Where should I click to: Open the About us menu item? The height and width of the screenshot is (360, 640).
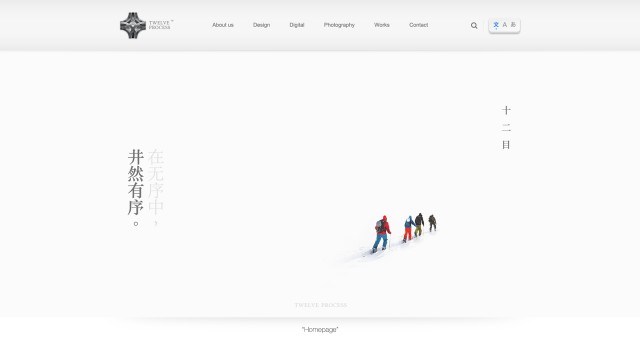pos(223,25)
